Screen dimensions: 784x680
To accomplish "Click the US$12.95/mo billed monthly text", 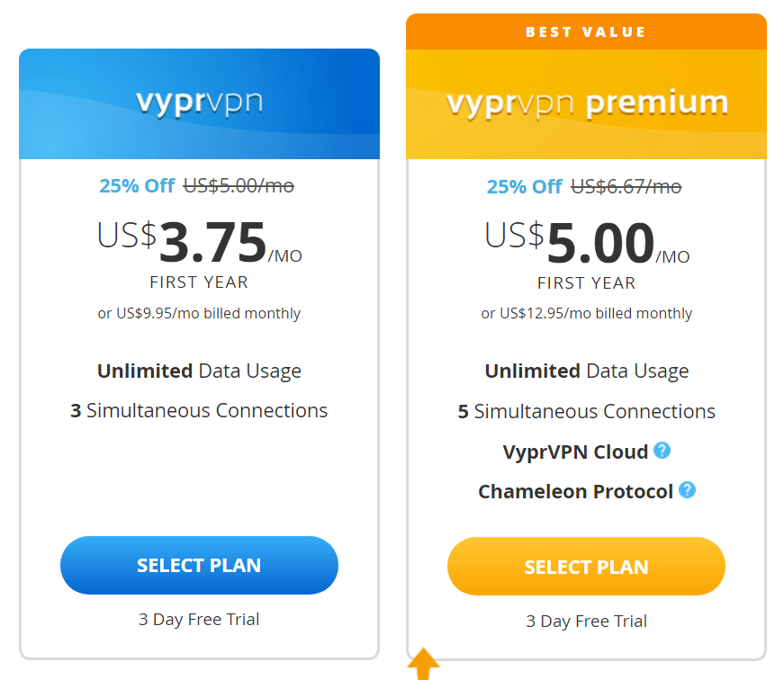I will (586, 313).
